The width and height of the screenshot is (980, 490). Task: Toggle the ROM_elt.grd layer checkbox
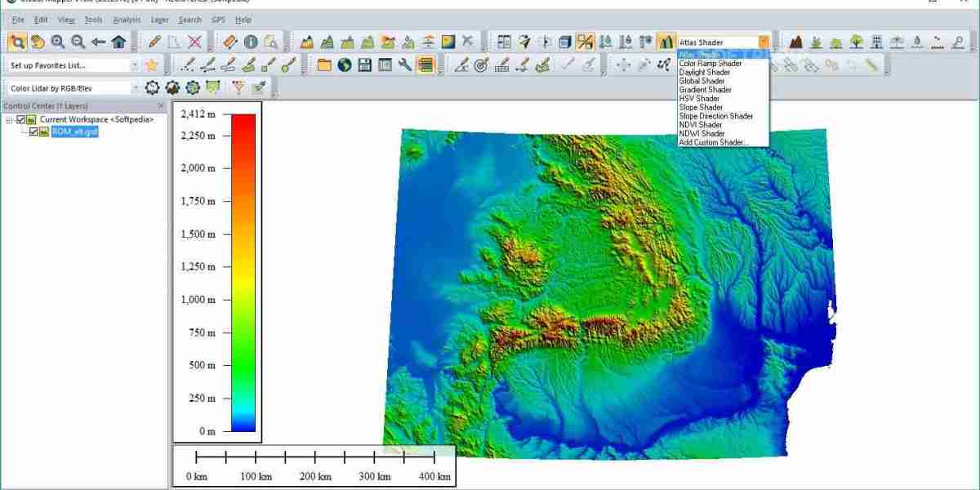click(33, 131)
